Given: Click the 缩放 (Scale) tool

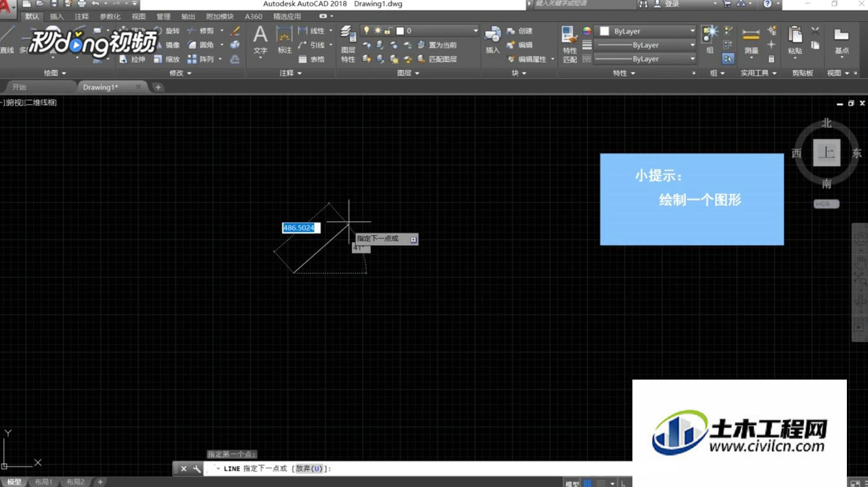Looking at the screenshot, I should click(166, 59).
